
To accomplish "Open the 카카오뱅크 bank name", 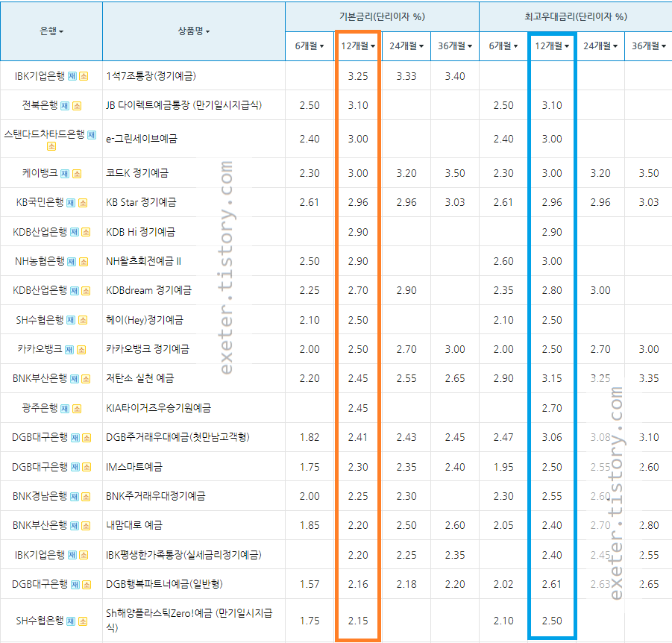I will point(40,349).
